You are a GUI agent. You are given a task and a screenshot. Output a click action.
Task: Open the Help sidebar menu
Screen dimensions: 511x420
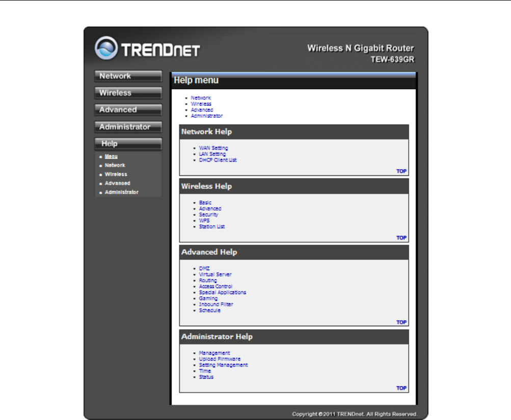(x=128, y=144)
